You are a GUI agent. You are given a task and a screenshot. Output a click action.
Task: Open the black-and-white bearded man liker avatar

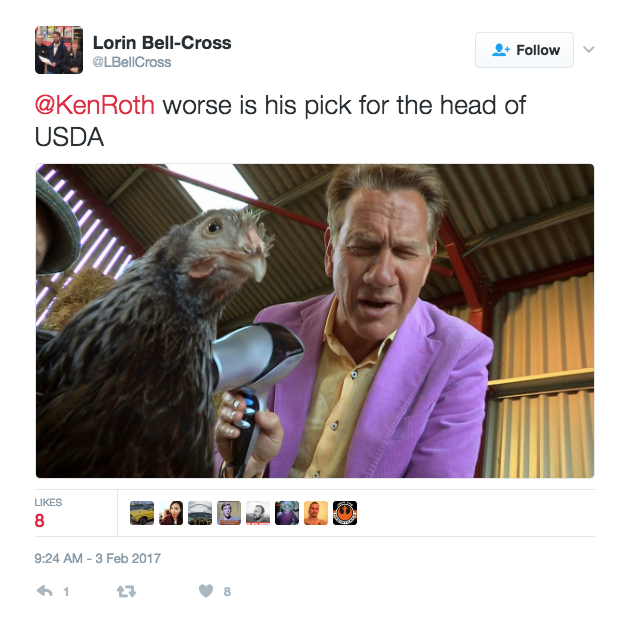pyautogui.click(x=258, y=513)
